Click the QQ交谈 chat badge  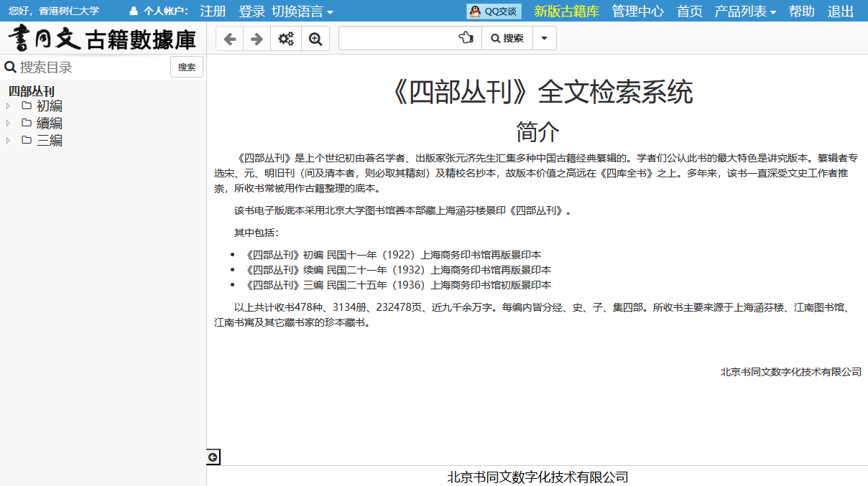point(494,11)
